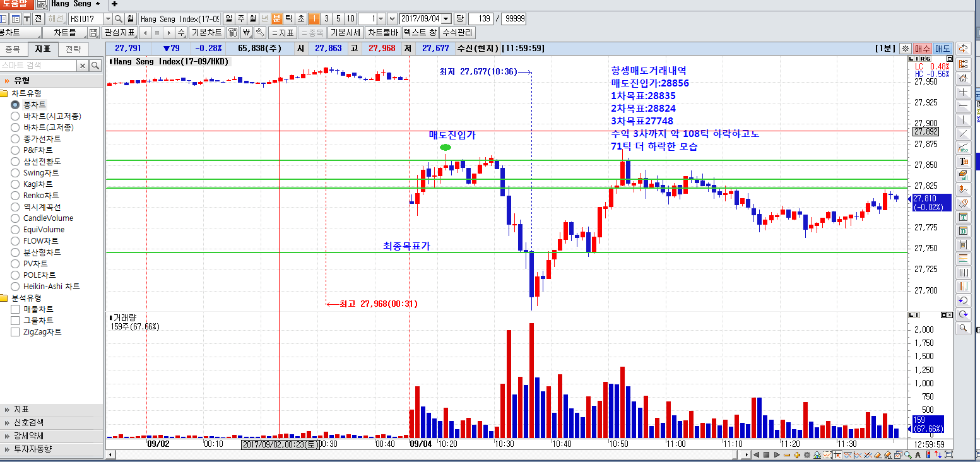
Task: Expand the 지표 section in left panel
Action: pos(51,409)
